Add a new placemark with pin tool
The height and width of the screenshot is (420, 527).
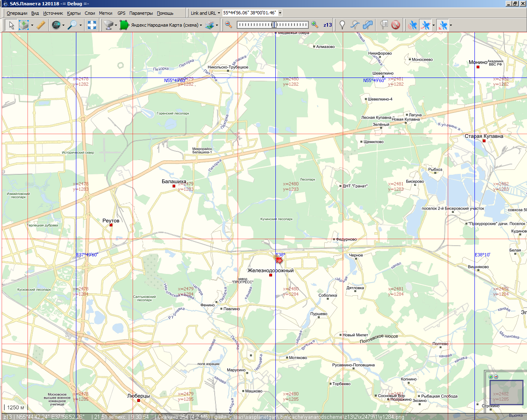tap(342, 25)
